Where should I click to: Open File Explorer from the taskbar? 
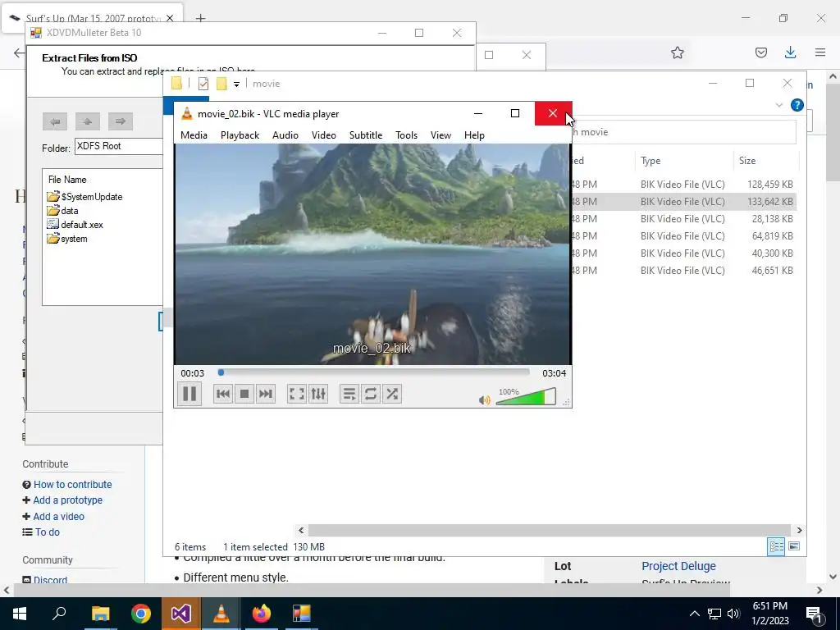(100, 614)
